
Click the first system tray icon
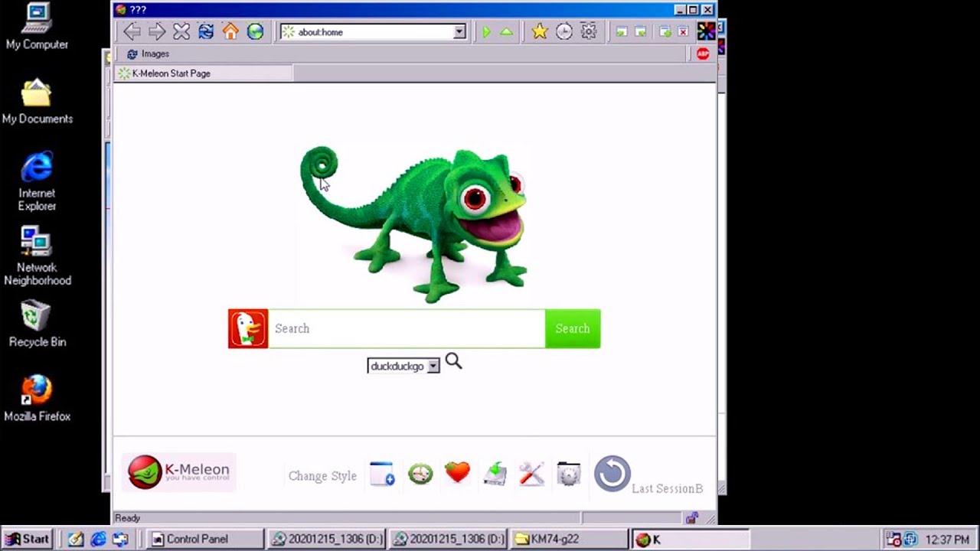pos(893,539)
